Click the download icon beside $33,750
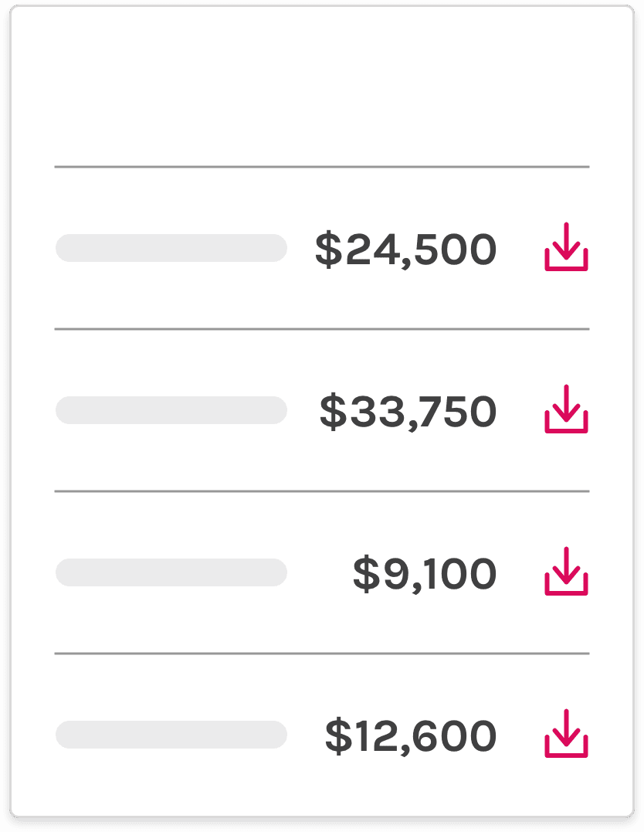The width and height of the screenshot is (644, 832). point(566,409)
